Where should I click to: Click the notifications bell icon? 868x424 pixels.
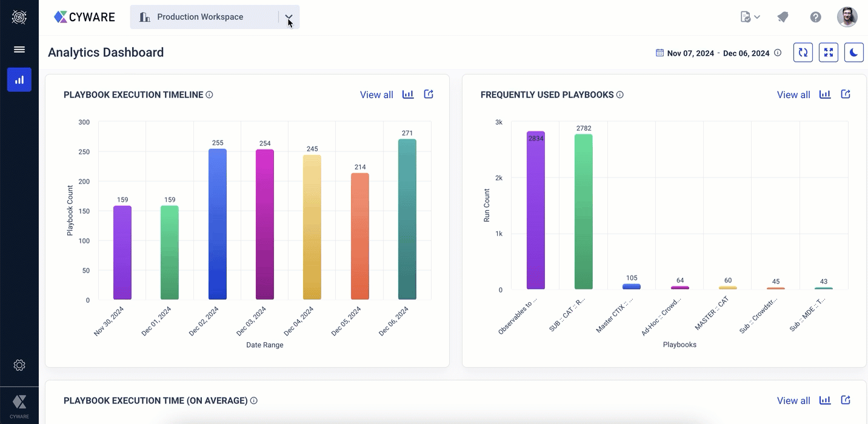point(783,17)
